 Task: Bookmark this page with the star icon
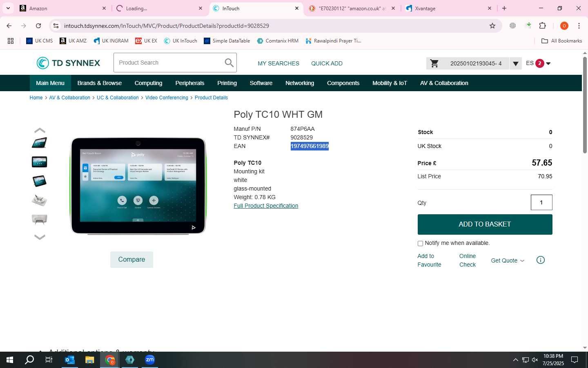pyautogui.click(x=492, y=26)
